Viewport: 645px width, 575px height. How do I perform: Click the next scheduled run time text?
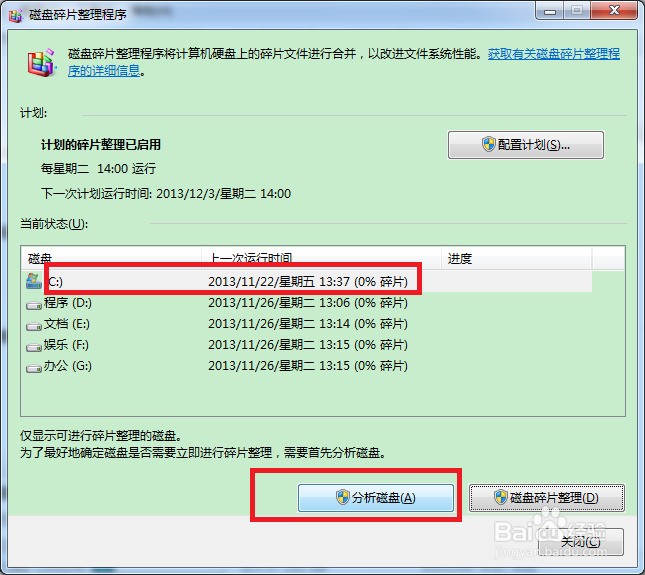tap(166, 193)
